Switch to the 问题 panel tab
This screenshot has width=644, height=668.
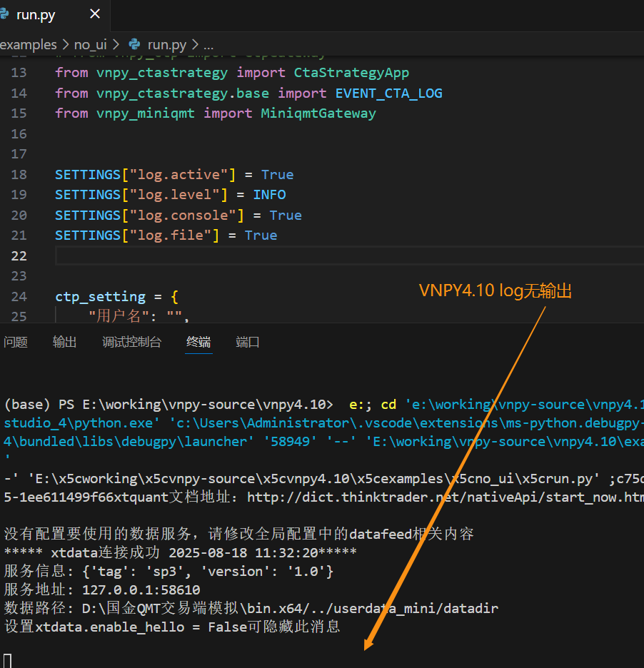16,342
